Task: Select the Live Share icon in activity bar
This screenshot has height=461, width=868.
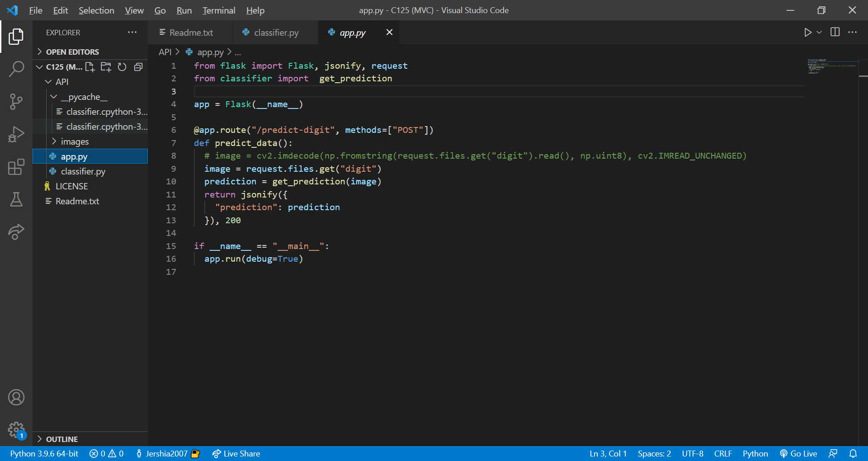Action: [16, 232]
